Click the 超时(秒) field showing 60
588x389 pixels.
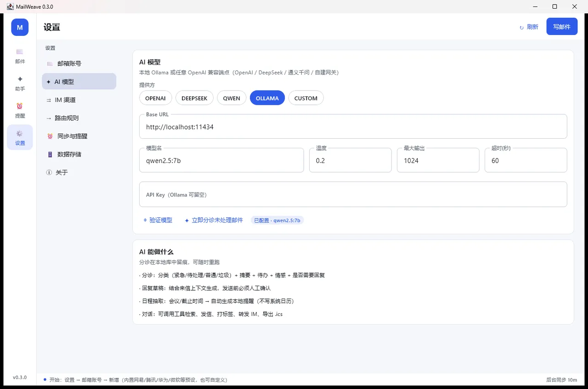pyautogui.click(x=526, y=160)
